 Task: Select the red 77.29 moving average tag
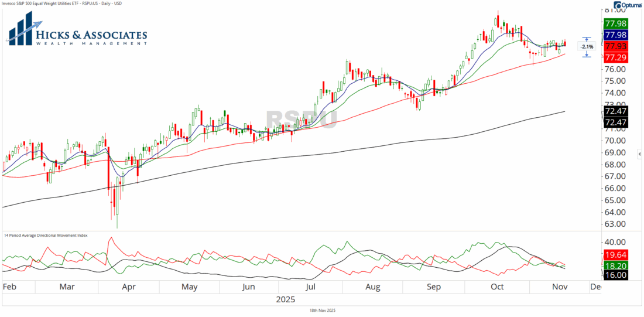(615, 58)
